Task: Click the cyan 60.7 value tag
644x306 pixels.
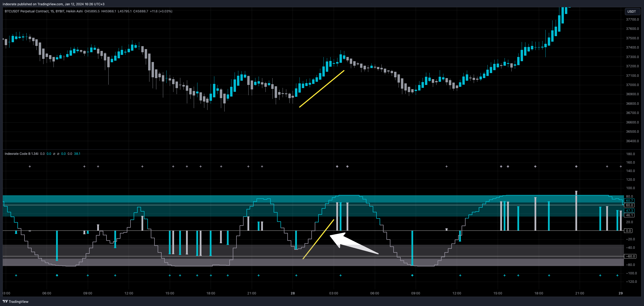Action: pyautogui.click(x=629, y=201)
